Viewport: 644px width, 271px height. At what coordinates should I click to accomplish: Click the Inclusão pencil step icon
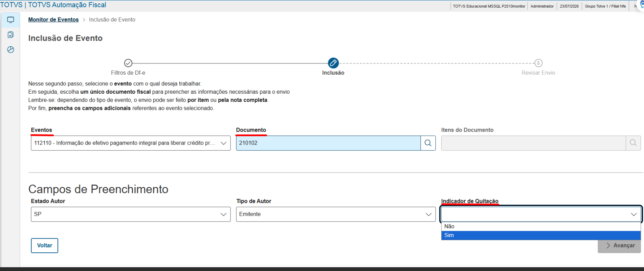[333, 63]
